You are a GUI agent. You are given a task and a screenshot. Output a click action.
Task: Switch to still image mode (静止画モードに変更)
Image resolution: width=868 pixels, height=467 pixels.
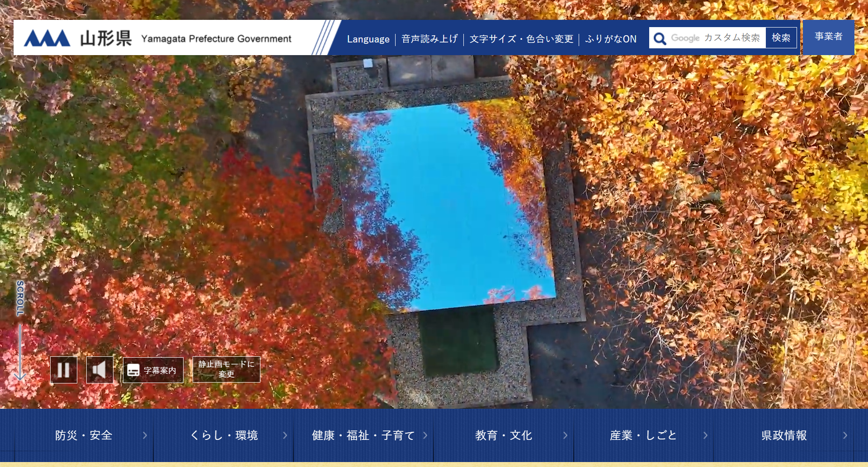pos(226,369)
